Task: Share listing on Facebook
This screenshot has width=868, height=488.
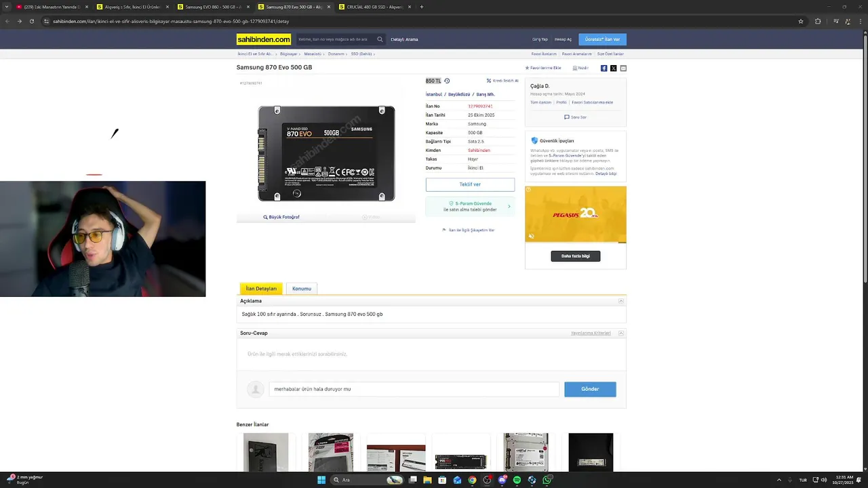Action: click(x=604, y=68)
